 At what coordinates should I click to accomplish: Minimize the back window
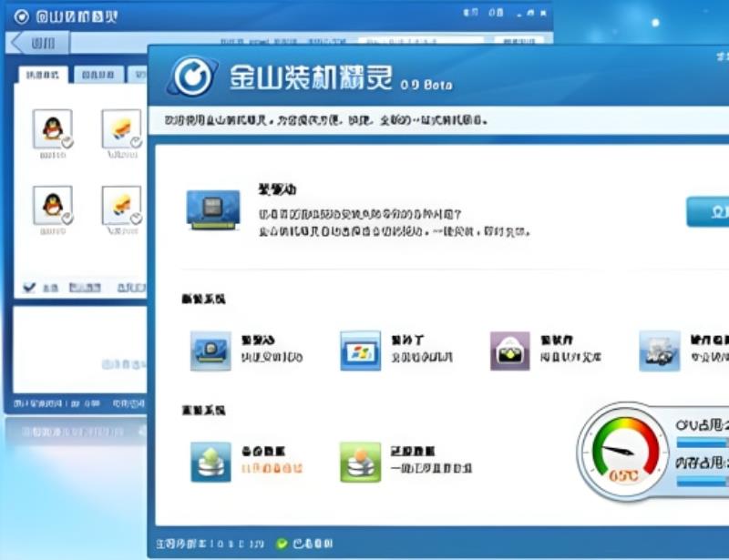pos(519,14)
